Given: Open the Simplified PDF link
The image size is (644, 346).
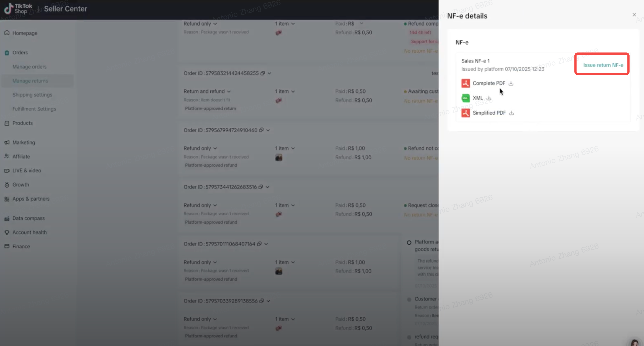Looking at the screenshot, I should [x=489, y=113].
